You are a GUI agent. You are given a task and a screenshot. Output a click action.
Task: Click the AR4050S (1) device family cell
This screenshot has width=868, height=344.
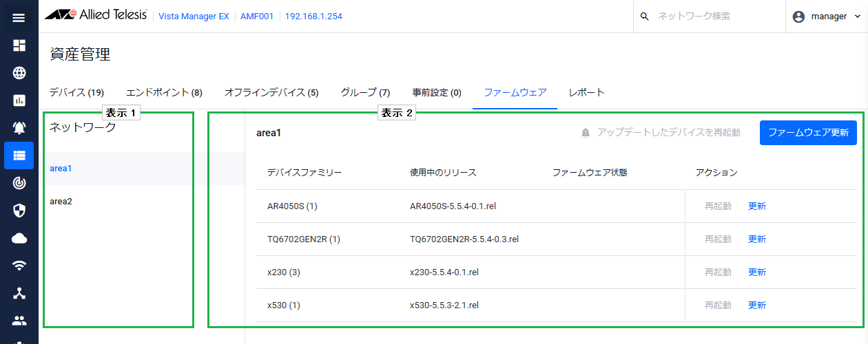click(292, 206)
